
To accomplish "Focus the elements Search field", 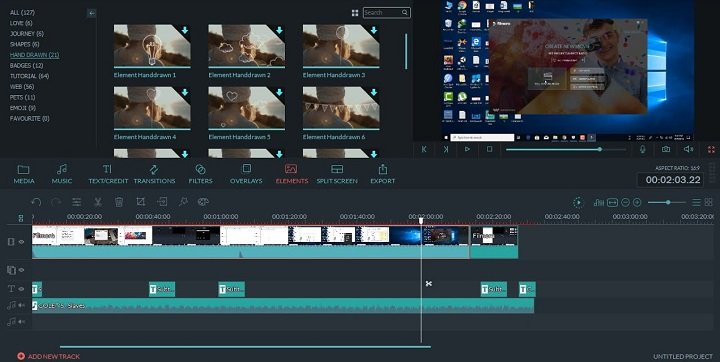I will (x=387, y=13).
